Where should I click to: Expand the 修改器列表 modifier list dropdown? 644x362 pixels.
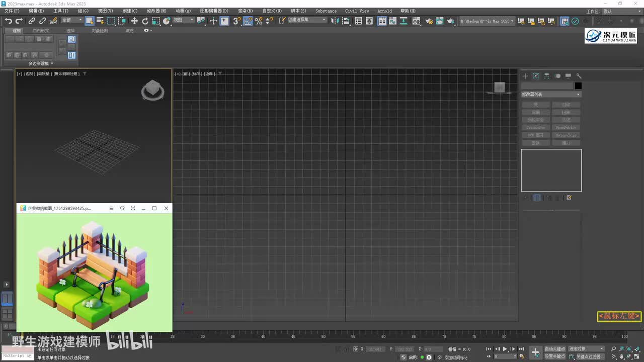[551, 95]
